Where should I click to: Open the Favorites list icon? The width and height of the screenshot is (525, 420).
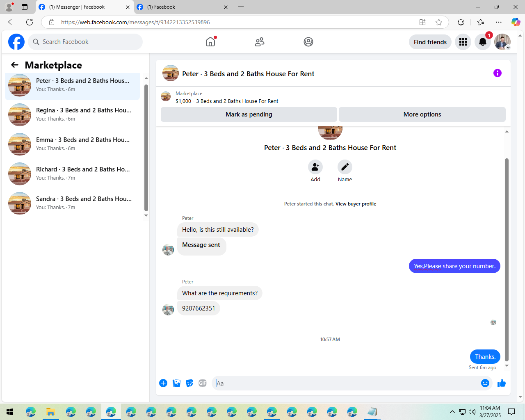click(x=481, y=22)
